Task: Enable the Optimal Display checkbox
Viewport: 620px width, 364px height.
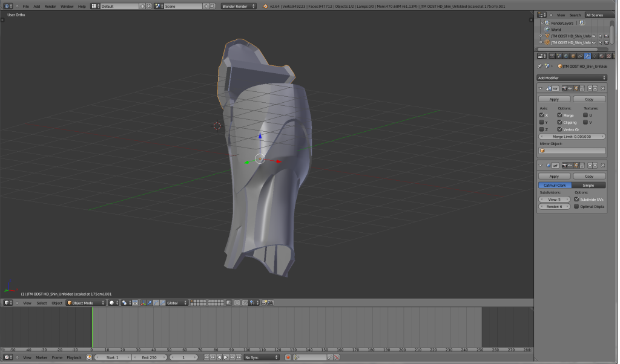Action: (x=576, y=206)
